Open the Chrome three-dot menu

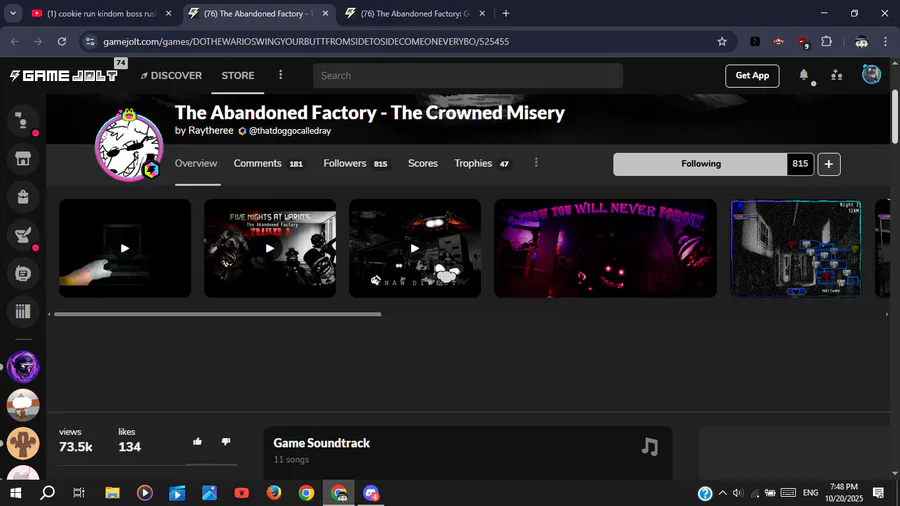886,41
